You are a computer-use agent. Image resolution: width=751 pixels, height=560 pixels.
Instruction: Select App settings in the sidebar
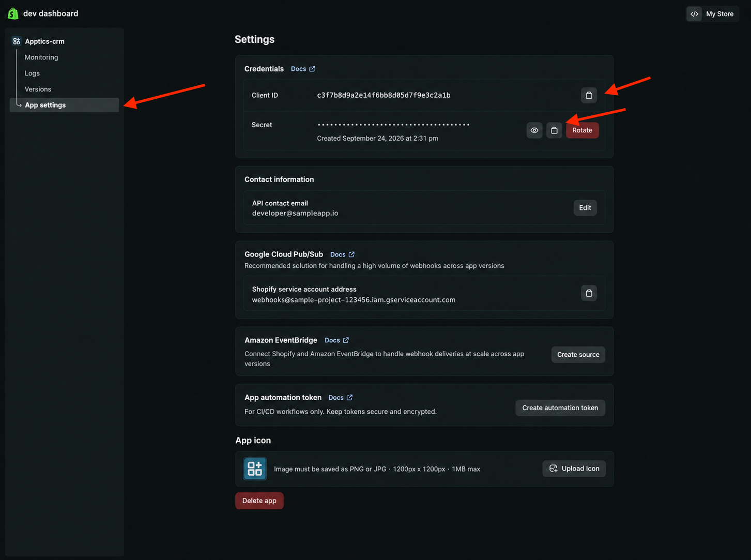(65, 105)
